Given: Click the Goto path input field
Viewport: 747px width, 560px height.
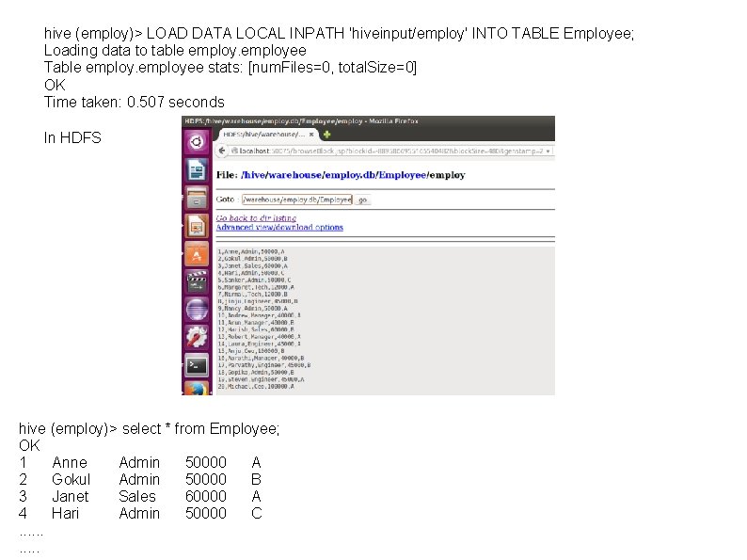Looking at the screenshot, I should click(296, 200).
